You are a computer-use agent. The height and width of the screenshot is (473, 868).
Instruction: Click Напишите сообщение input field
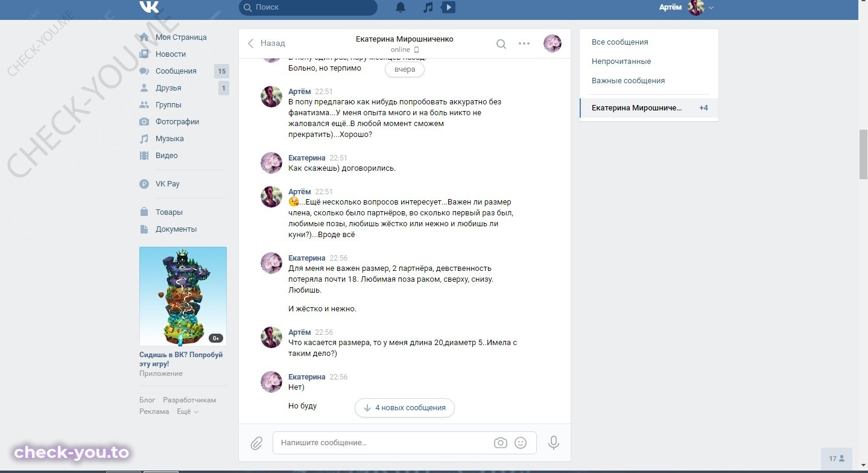click(x=405, y=443)
